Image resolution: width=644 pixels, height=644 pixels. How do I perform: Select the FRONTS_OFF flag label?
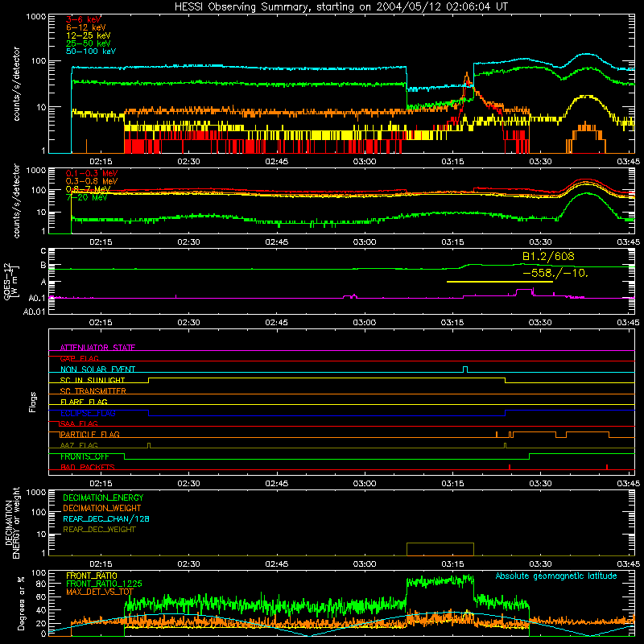tap(85, 456)
